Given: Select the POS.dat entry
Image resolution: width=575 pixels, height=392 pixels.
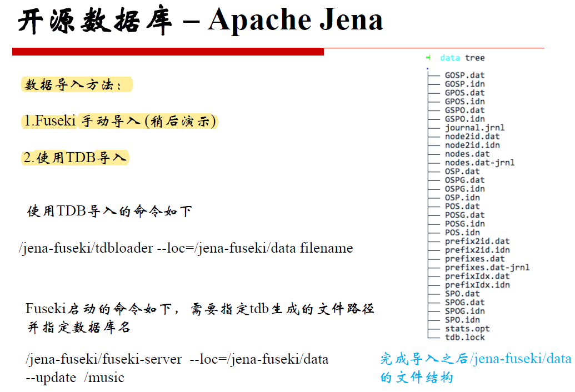Looking at the screenshot, I should tap(462, 206).
